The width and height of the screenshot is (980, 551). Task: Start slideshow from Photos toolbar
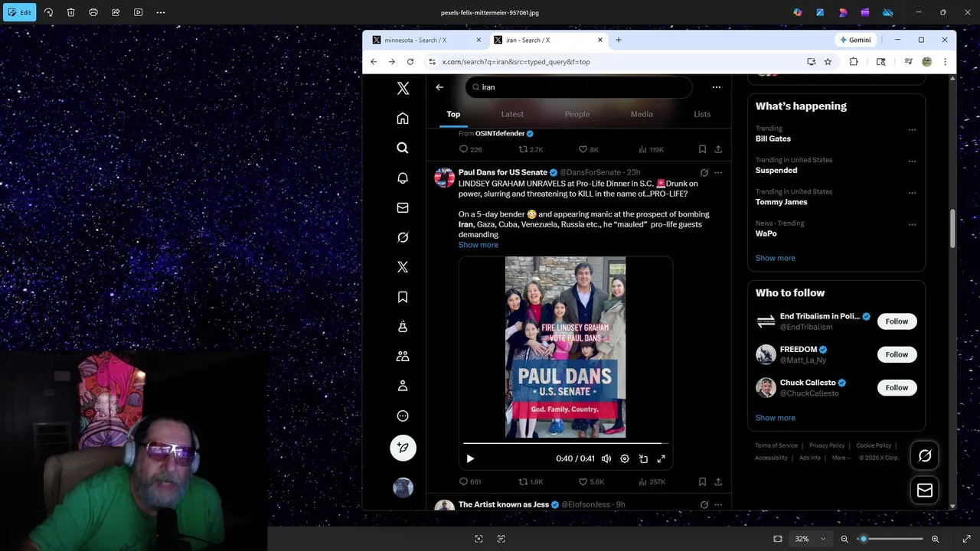click(138, 12)
